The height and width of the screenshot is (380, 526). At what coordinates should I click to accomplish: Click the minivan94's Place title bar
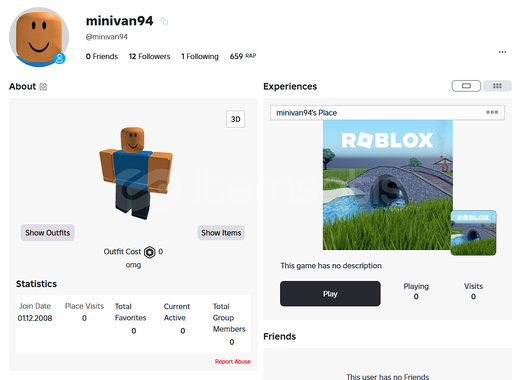tap(387, 113)
